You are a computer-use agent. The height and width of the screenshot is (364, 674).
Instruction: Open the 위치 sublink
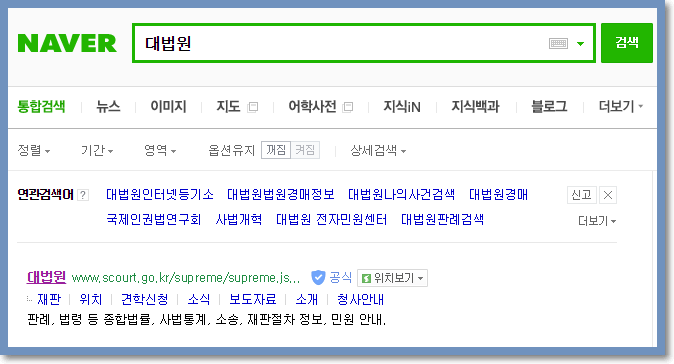[91, 299]
